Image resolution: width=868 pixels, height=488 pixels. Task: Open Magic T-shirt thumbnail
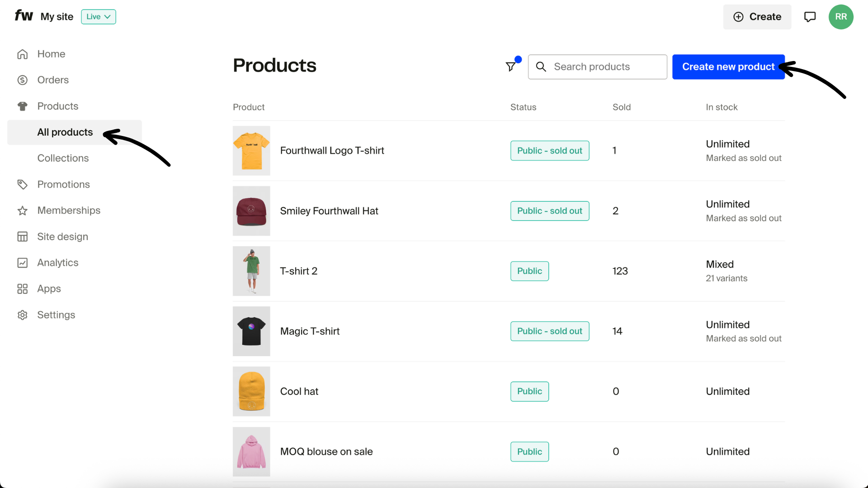pos(251,331)
